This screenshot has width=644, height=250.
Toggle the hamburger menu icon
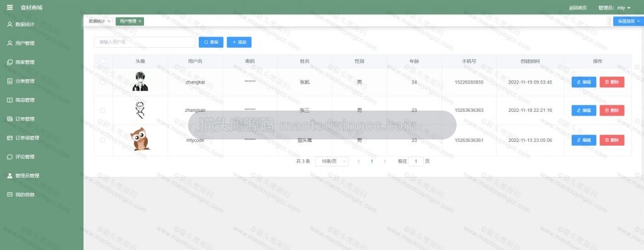pos(10,8)
